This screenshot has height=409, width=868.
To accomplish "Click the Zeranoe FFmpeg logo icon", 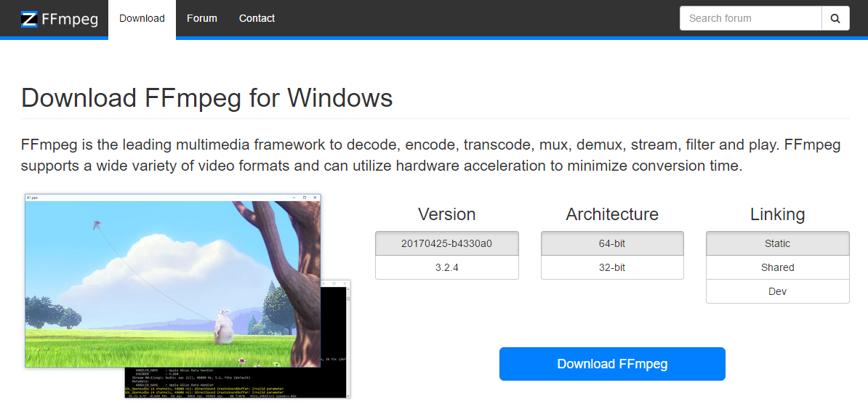I will tap(29, 19).
